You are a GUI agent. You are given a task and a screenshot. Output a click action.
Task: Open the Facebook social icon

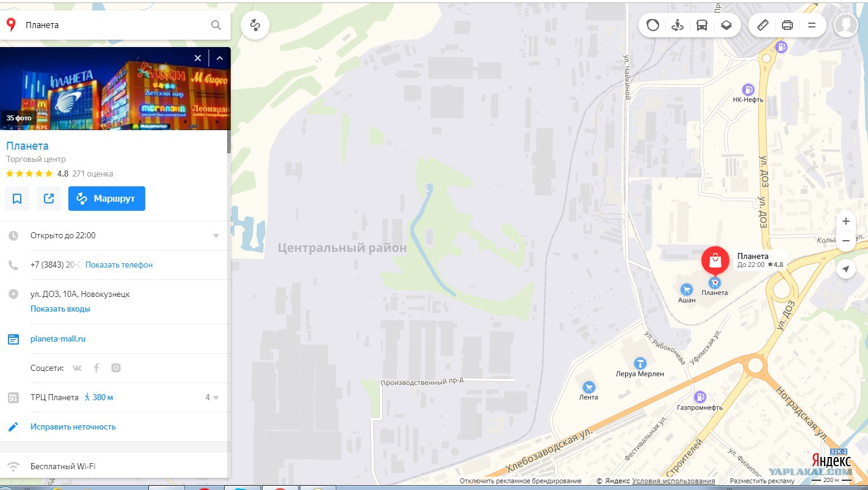(96, 368)
